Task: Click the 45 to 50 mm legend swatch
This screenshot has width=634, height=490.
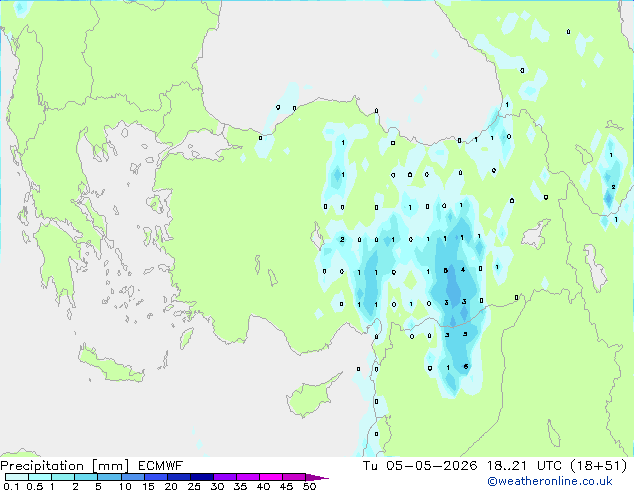Action: coord(294,477)
